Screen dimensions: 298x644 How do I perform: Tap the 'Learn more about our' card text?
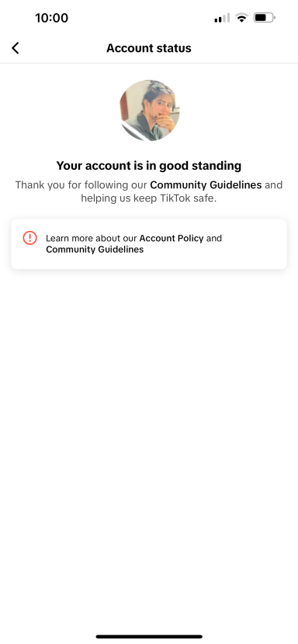coord(92,238)
